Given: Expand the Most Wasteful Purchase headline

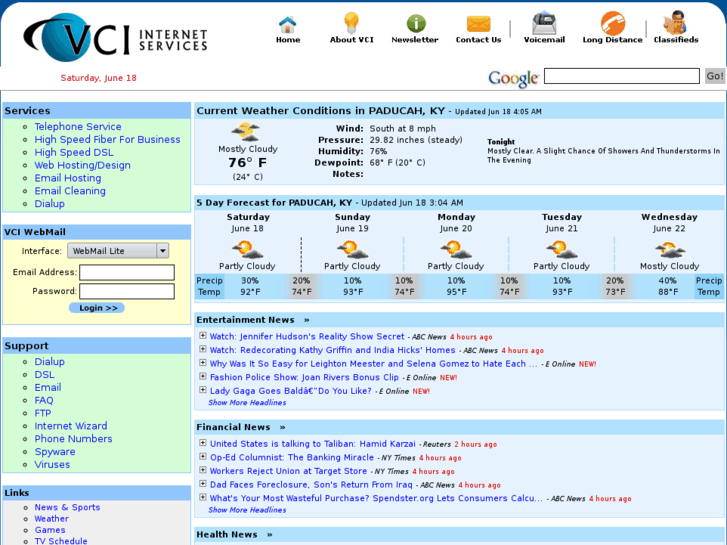Looking at the screenshot, I should (203, 497).
